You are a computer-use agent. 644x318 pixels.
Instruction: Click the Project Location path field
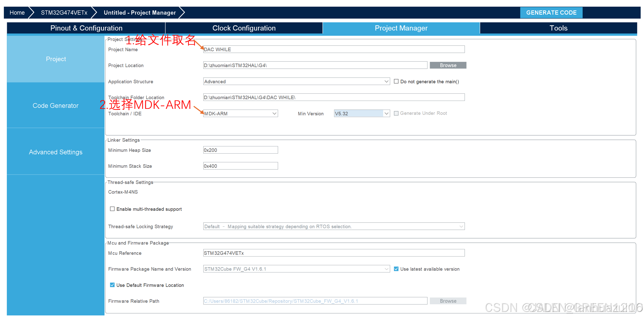315,65
